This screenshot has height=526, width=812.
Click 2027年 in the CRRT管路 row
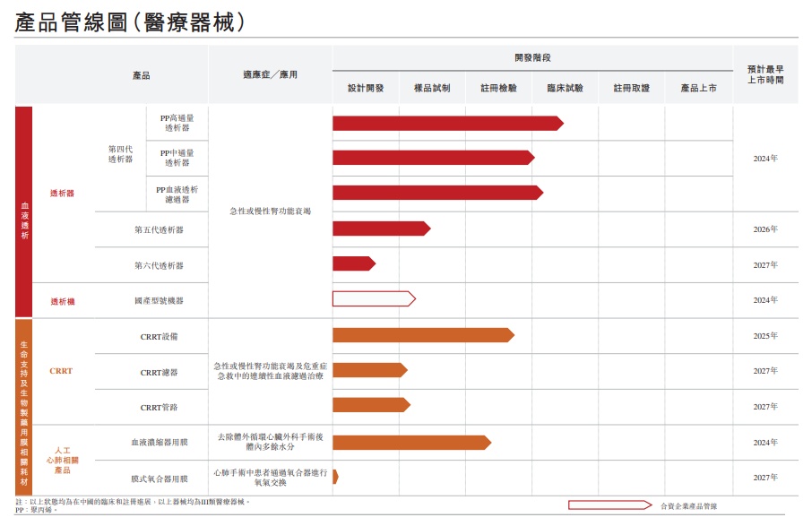(765, 407)
